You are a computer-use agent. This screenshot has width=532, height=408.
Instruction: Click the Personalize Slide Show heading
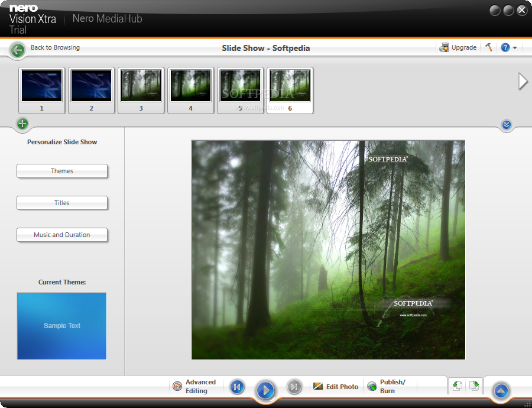tap(62, 143)
